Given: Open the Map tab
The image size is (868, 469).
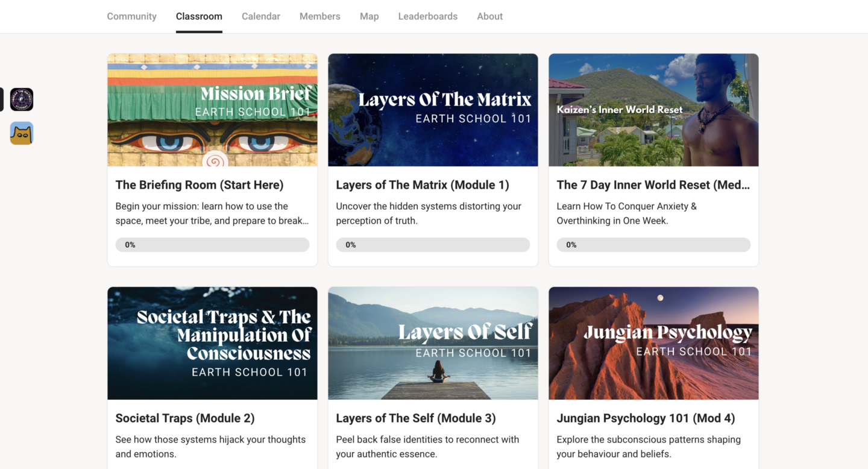Looking at the screenshot, I should 369,16.
